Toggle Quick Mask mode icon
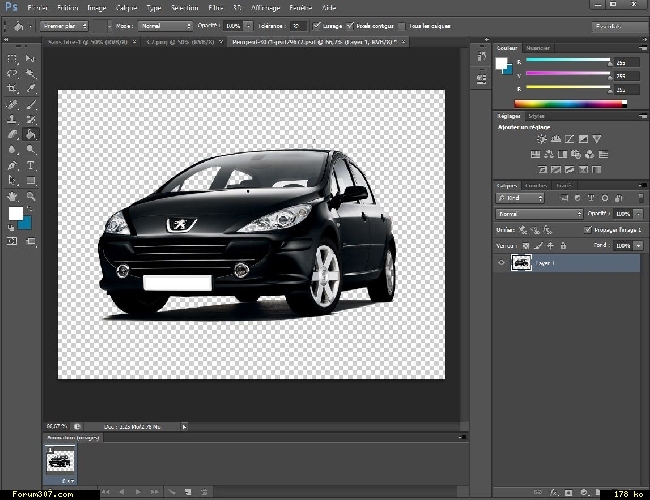 tap(12, 241)
